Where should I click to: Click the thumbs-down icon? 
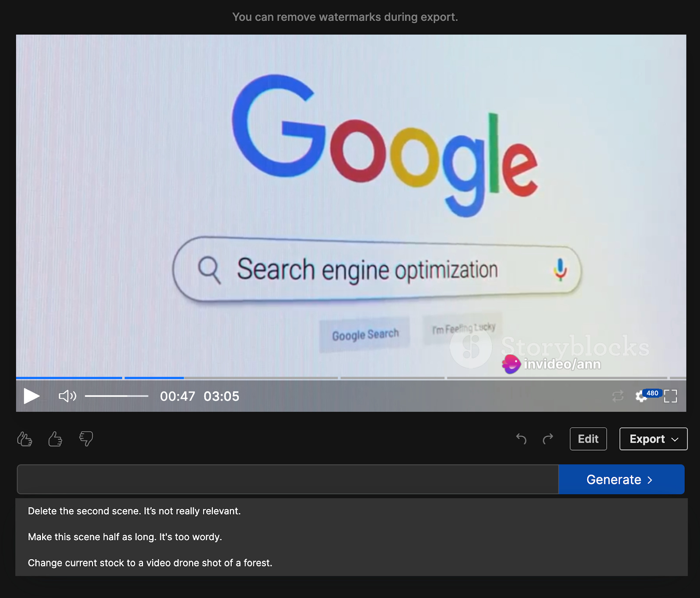pyautogui.click(x=86, y=439)
